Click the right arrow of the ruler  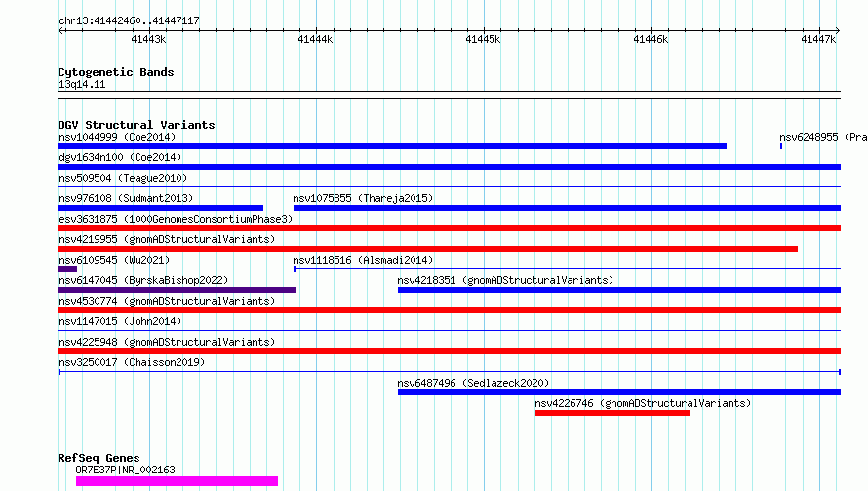[x=837, y=31]
